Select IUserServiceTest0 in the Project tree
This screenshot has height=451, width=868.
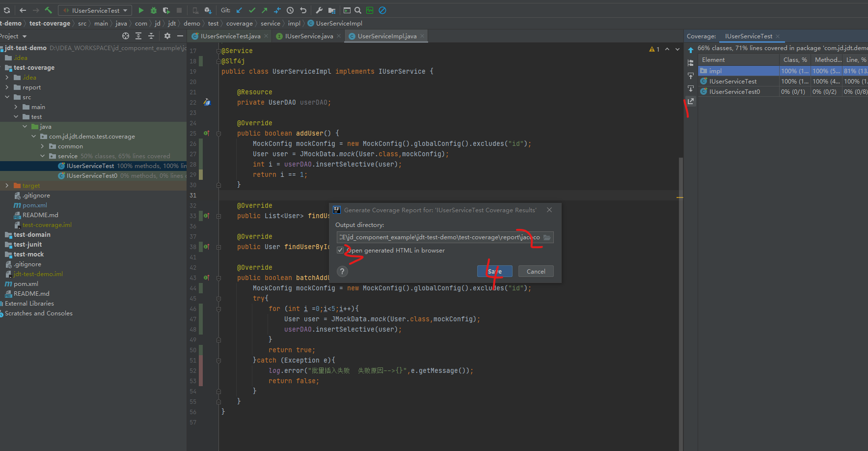[x=92, y=176]
